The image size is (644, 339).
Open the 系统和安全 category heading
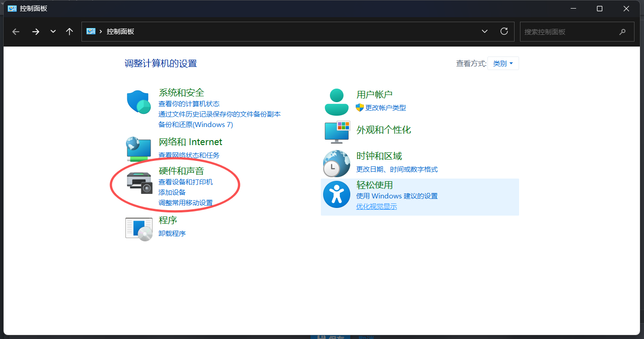point(181,93)
